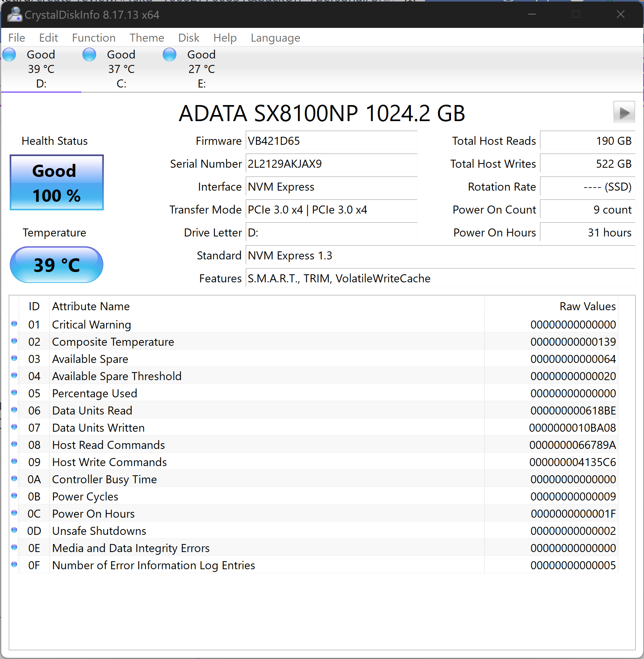Click the next-drive arrow button

[624, 112]
